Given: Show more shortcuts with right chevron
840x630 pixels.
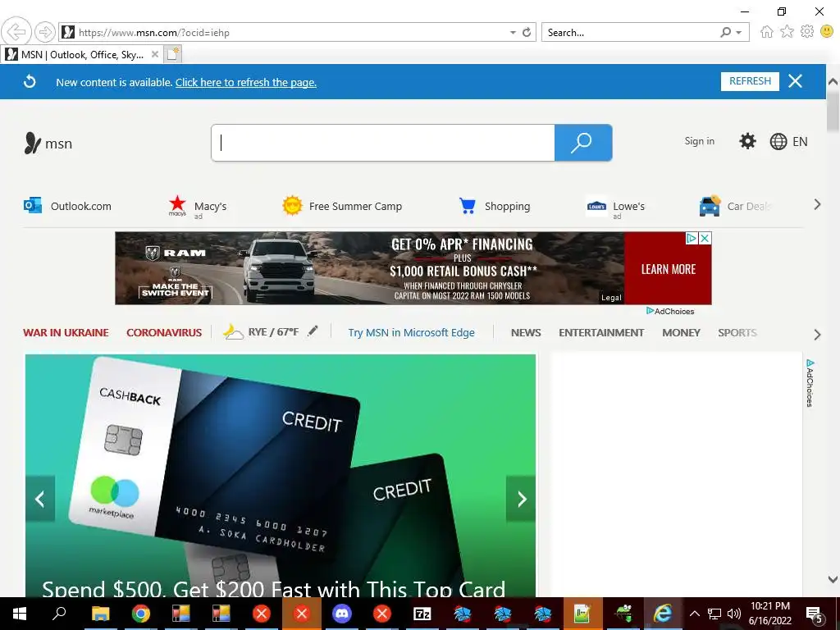Looking at the screenshot, I should [x=817, y=204].
